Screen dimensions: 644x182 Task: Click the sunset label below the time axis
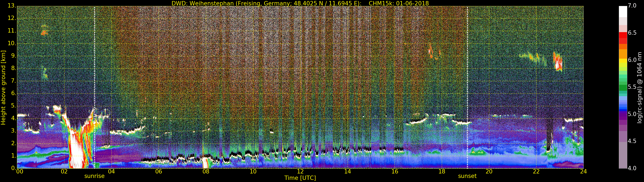point(467,176)
